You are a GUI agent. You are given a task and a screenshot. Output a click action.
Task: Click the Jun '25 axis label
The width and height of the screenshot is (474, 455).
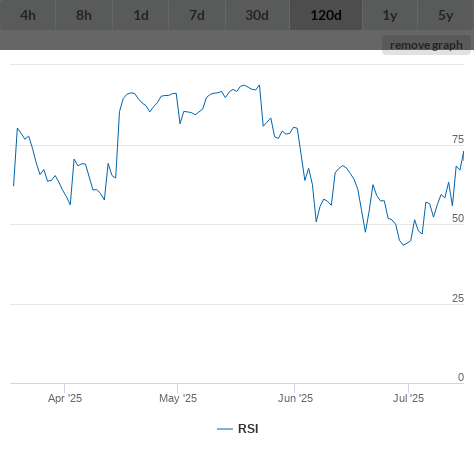tap(295, 398)
